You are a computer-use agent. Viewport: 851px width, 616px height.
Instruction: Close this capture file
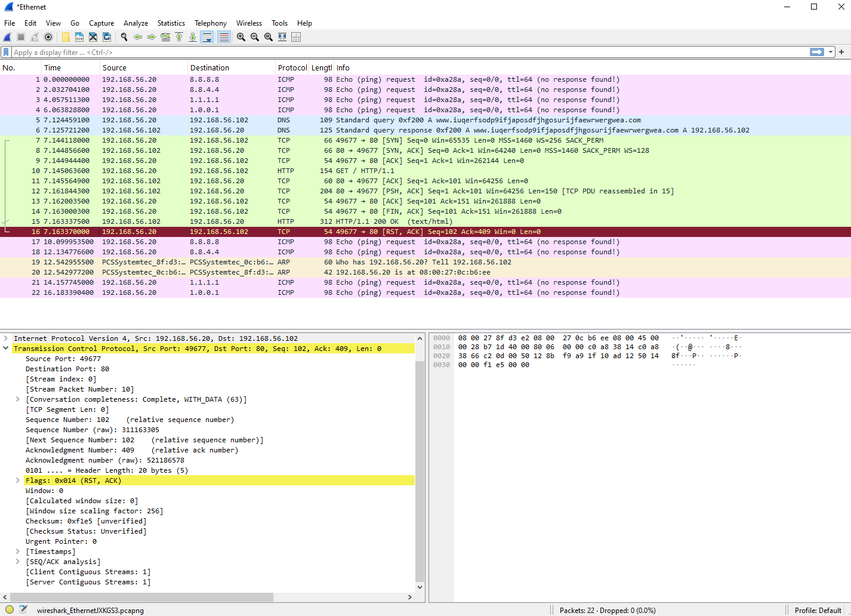point(93,37)
